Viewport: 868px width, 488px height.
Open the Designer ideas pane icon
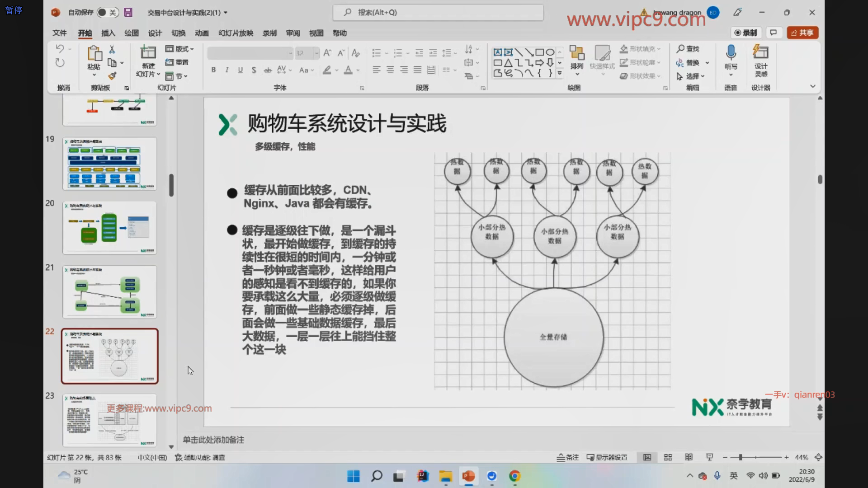[x=760, y=53]
